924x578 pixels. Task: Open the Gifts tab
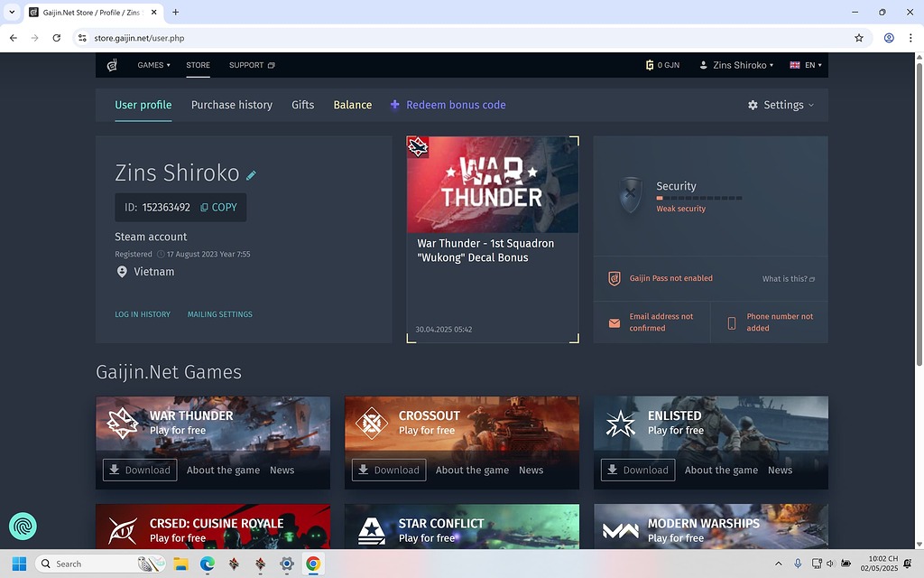pos(302,105)
